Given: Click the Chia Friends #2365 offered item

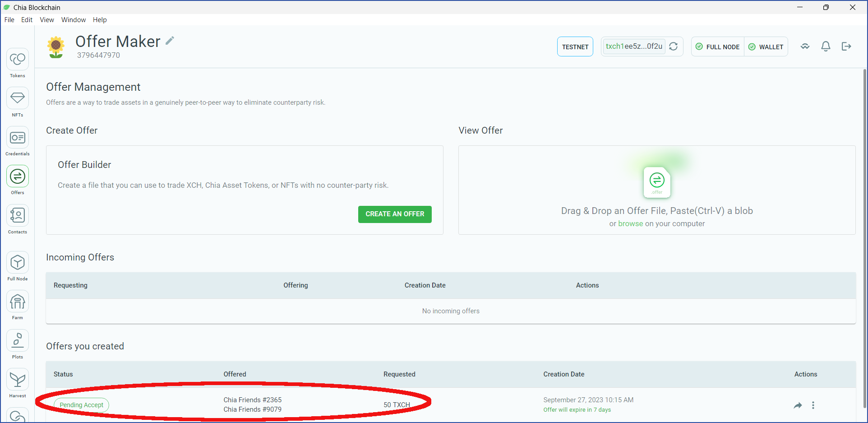Looking at the screenshot, I should [253, 400].
